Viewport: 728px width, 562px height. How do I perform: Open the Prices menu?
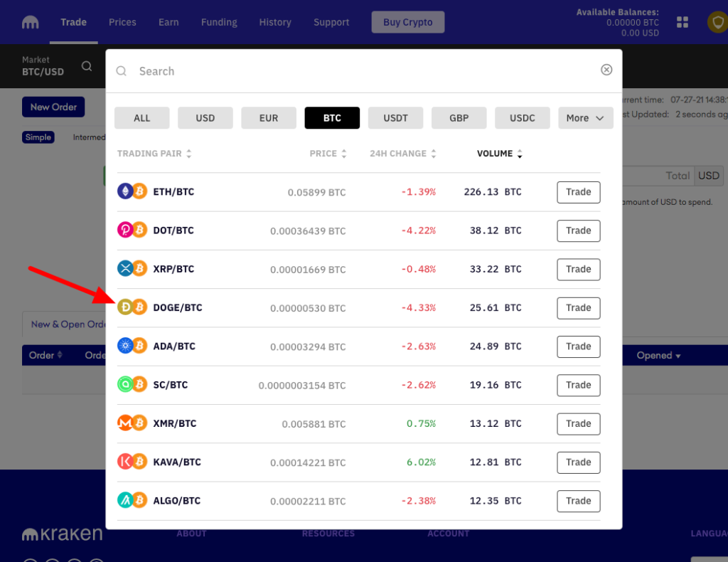122,22
